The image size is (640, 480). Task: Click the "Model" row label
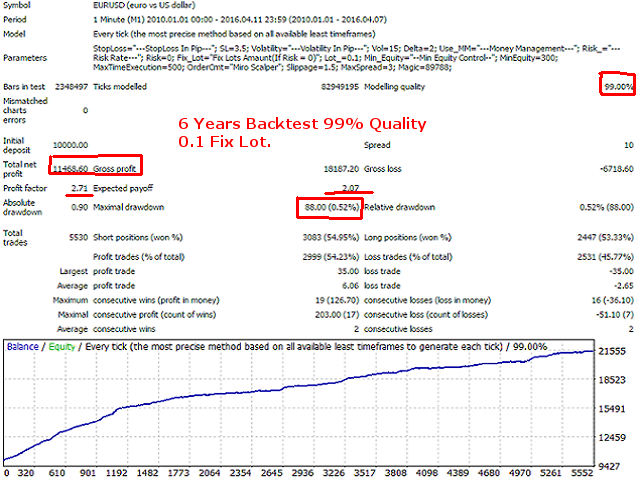point(14,34)
